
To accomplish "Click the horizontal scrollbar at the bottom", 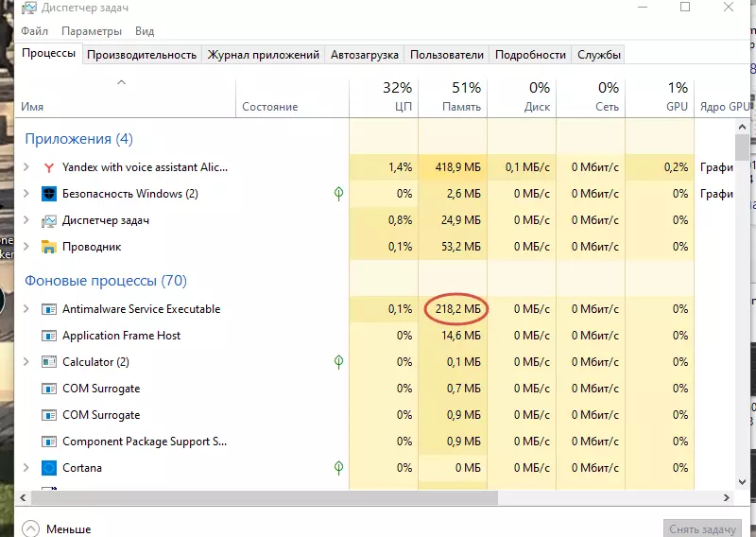I will [x=283, y=495].
